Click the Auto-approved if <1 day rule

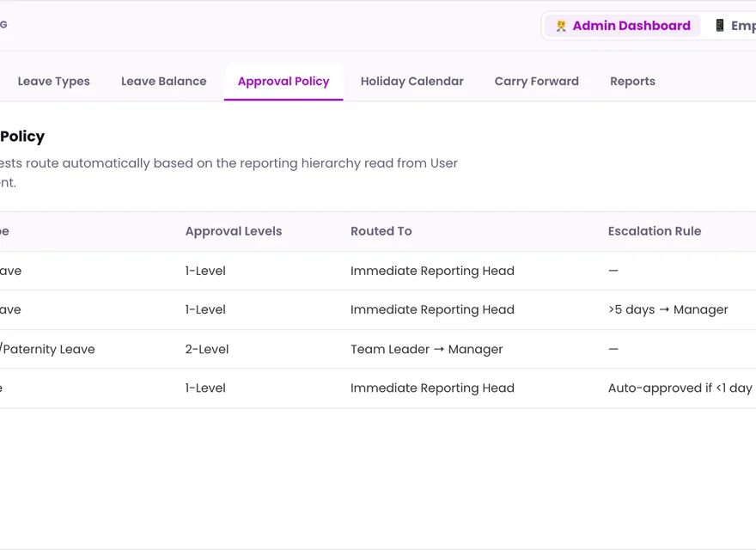pyautogui.click(x=680, y=388)
